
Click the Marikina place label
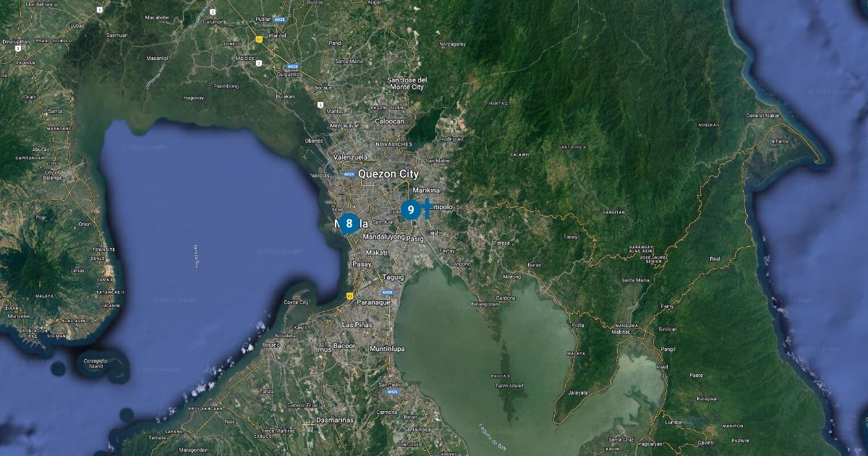(426, 190)
